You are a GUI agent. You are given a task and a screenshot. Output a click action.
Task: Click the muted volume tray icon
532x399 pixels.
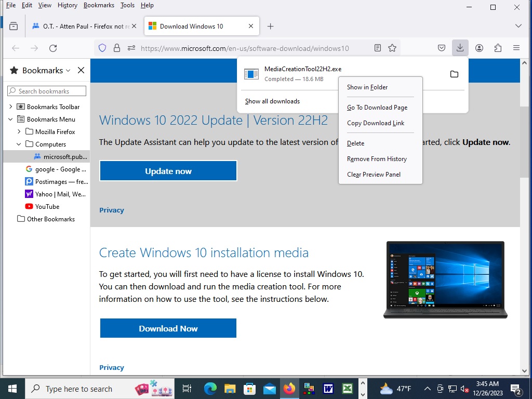point(464,389)
